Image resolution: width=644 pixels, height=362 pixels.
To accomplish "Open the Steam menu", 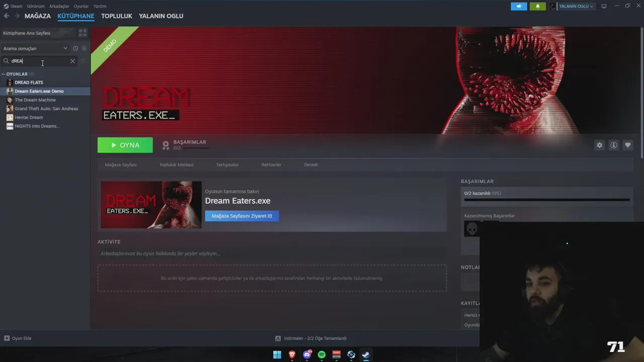I will [13, 6].
